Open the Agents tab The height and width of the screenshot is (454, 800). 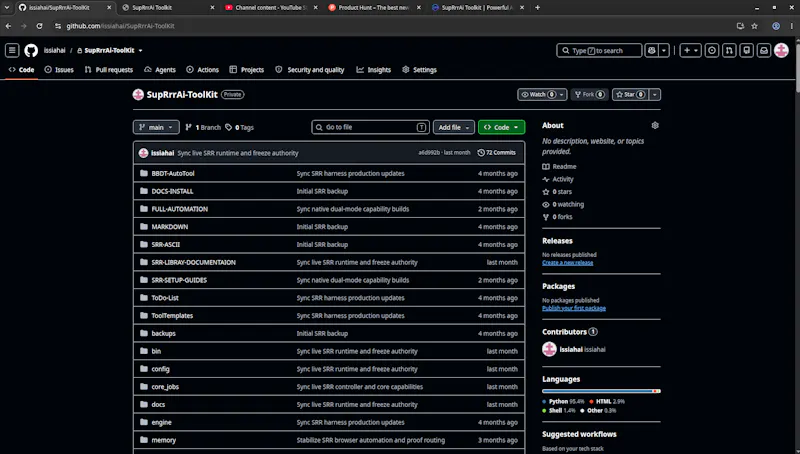coord(160,70)
